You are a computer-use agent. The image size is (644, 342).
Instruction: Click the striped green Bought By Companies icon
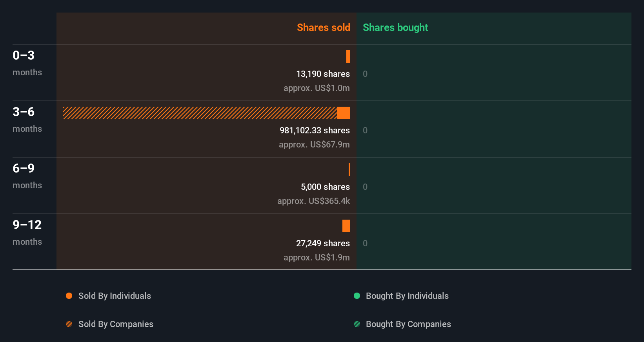click(x=357, y=324)
